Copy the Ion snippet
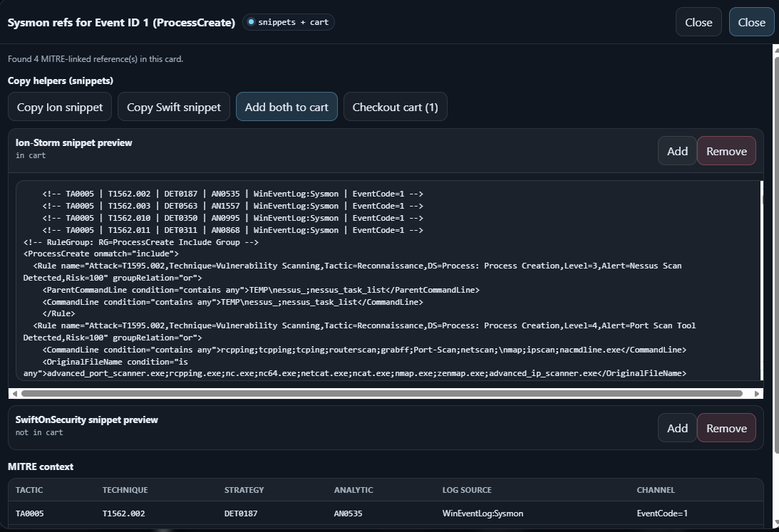This screenshot has width=779, height=532. pos(60,107)
